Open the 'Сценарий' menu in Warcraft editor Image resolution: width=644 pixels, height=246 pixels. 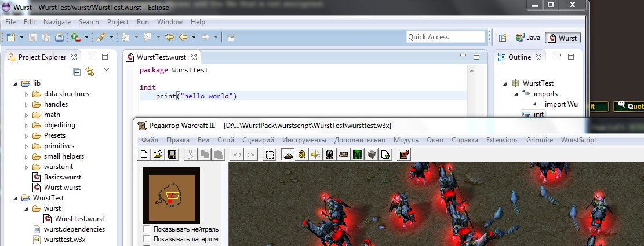(x=258, y=140)
